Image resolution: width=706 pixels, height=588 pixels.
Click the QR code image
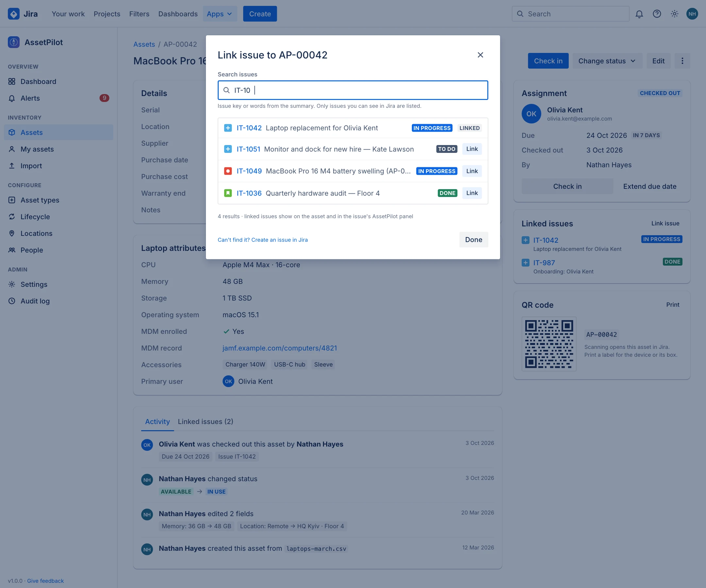(x=549, y=344)
